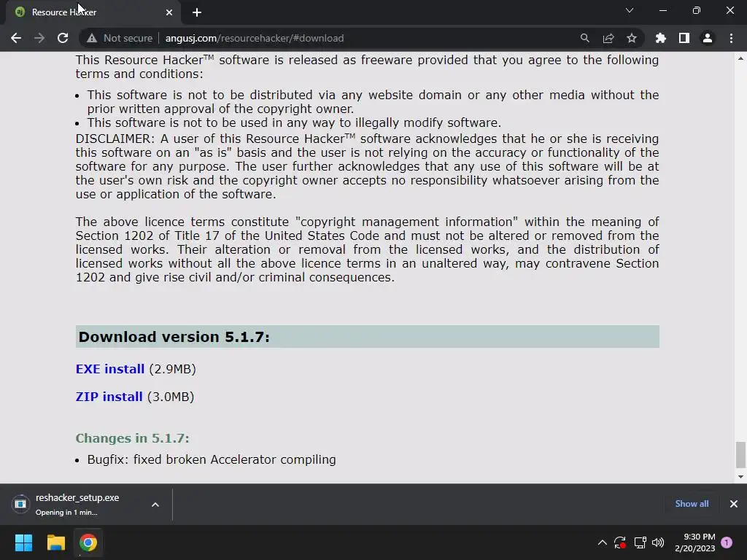Open the notification badge icon
This screenshot has width=747, height=560.
727,542
